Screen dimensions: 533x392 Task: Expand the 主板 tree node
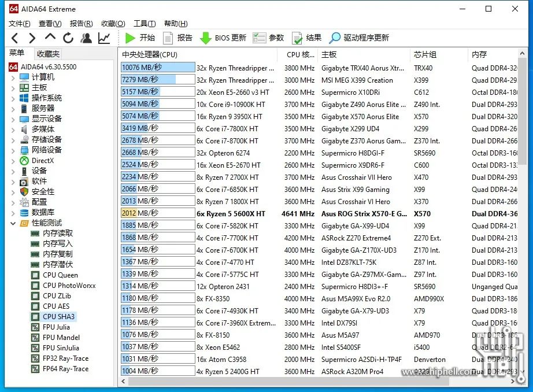tap(13, 88)
